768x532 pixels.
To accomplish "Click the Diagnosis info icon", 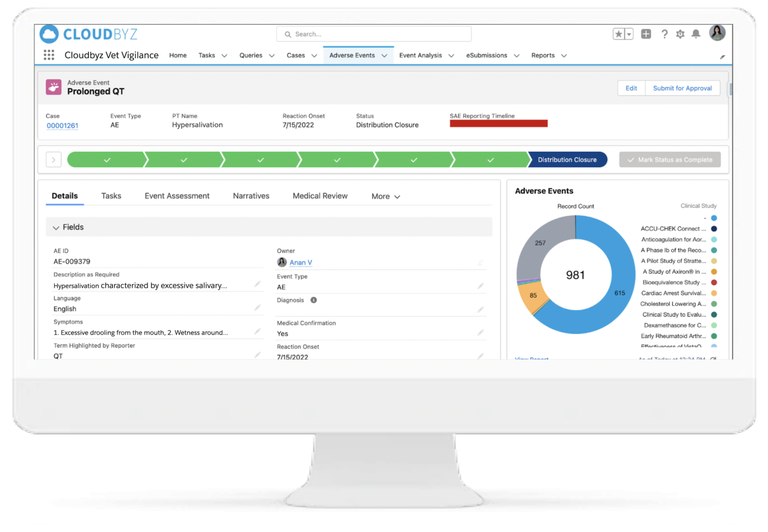I will click(314, 300).
